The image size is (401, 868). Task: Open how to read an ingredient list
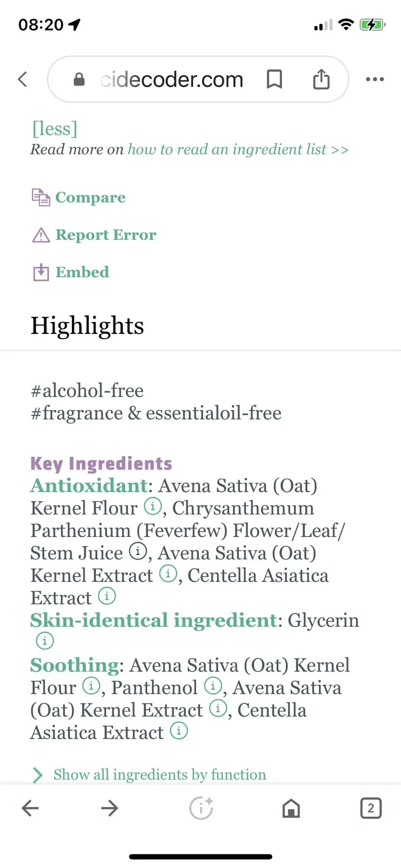point(238,150)
